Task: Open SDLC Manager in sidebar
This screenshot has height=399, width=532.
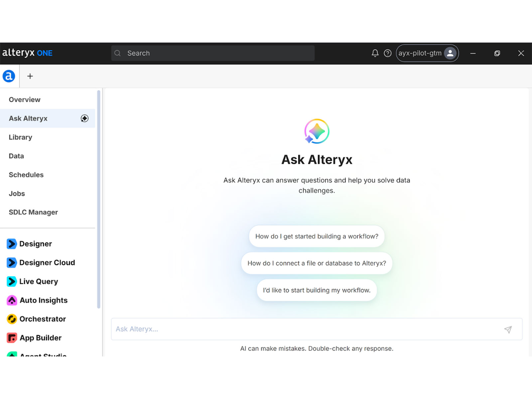Action: (x=48, y=212)
